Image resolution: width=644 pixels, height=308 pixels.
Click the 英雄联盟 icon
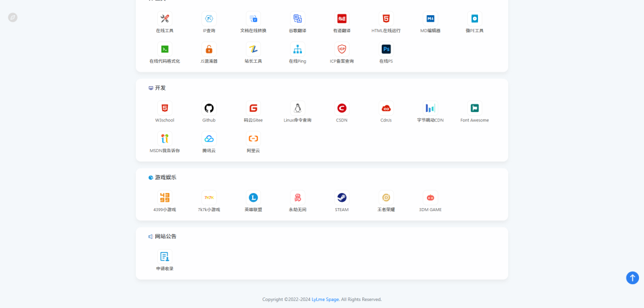click(253, 197)
